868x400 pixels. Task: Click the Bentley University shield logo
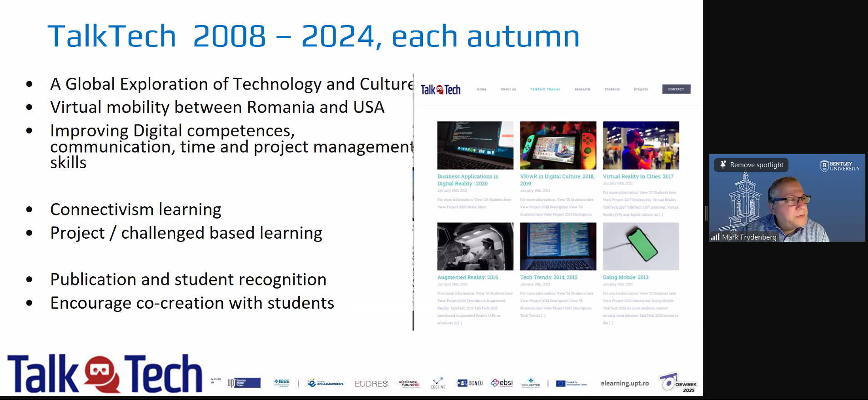pyautogui.click(x=824, y=166)
